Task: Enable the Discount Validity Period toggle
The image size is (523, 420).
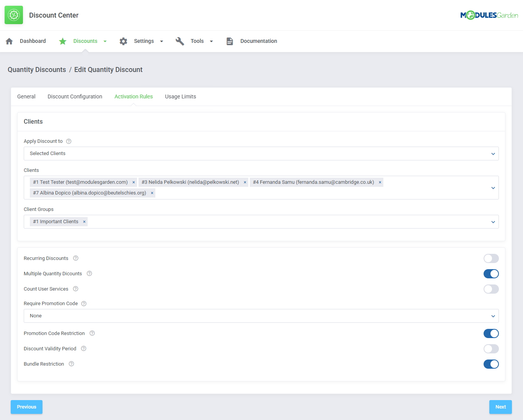Action: 491,349
